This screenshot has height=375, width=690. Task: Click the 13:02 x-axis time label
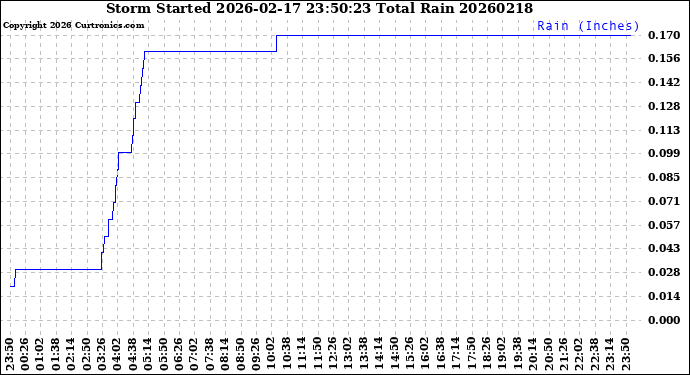[348, 354]
